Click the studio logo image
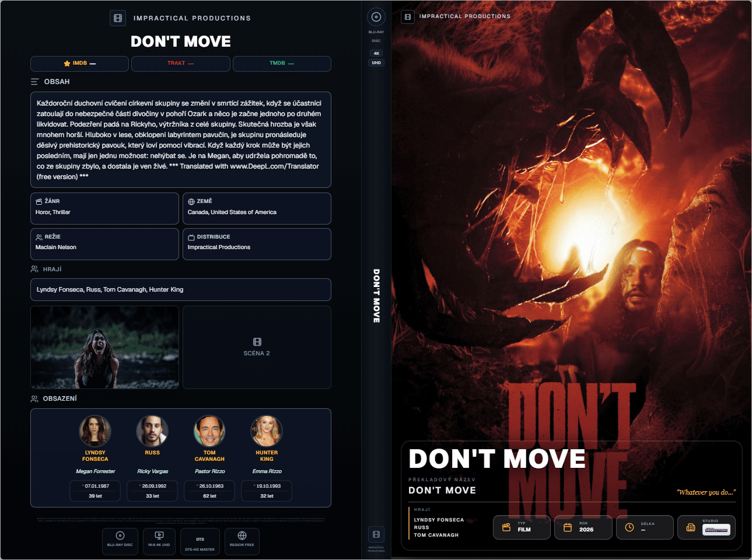Screen dimensions: 752x560 click(x=716, y=530)
